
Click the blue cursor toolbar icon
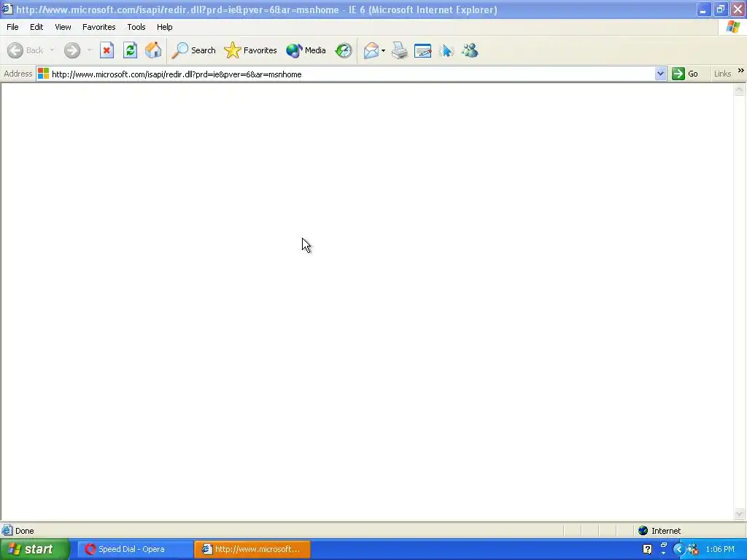(x=446, y=50)
